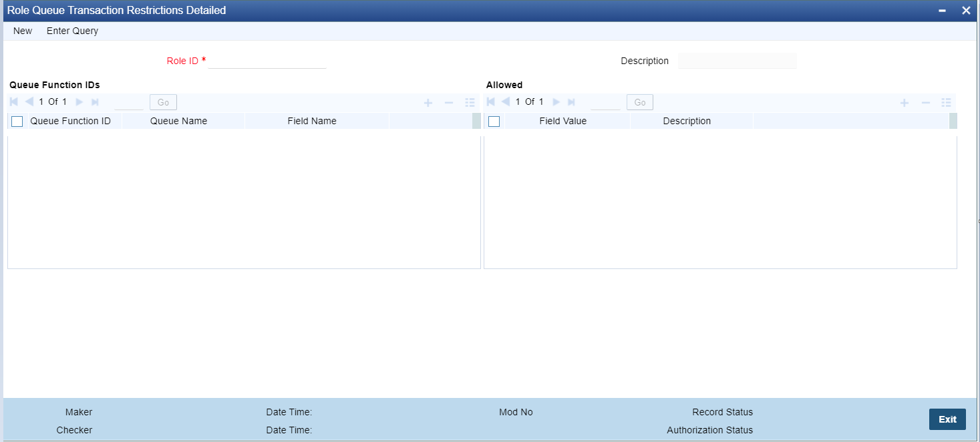Click Go button in Allowed section
This screenshot has height=442, width=980.
point(640,102)
